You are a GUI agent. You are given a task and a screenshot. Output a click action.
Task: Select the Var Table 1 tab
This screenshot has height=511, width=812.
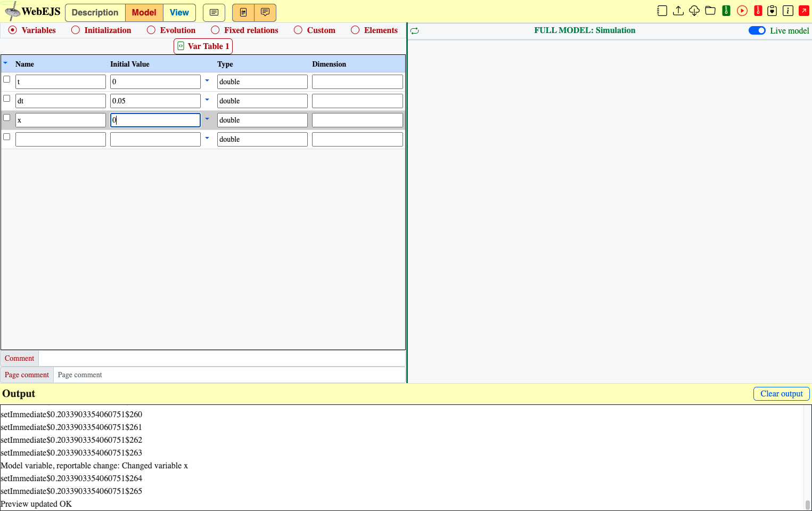tap(203, 46)
